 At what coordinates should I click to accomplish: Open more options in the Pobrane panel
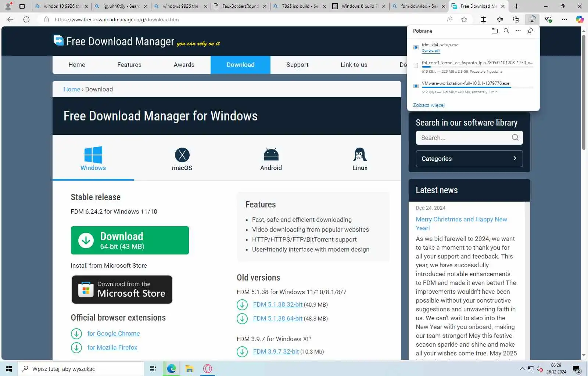518,31
